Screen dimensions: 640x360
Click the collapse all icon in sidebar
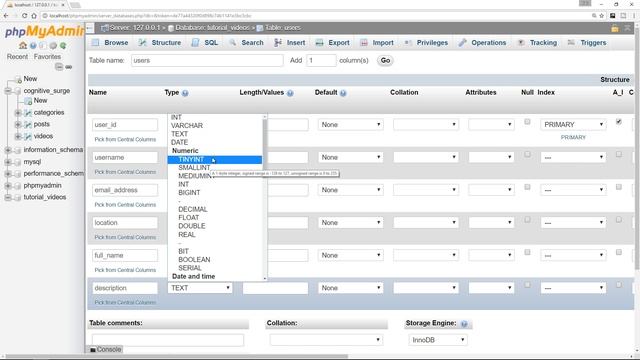click(x=59, y=67)
